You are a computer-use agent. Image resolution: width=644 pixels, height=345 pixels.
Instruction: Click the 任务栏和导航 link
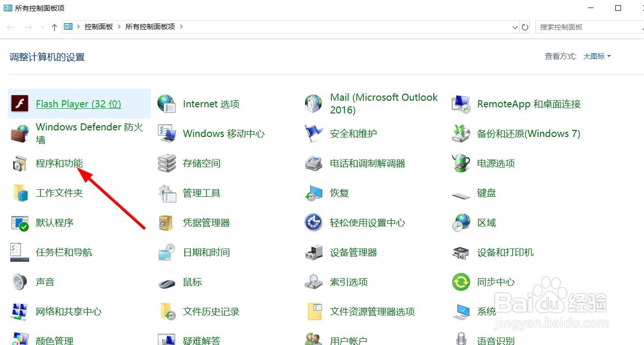[x=64, y=252]
